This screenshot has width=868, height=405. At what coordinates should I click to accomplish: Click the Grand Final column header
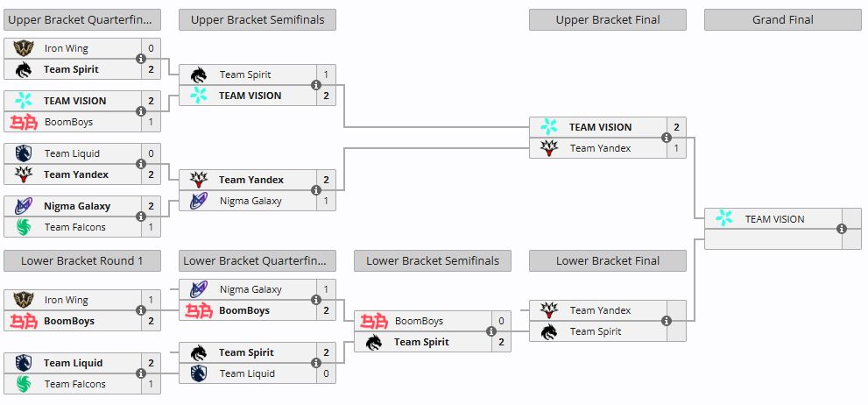(783, 20)
